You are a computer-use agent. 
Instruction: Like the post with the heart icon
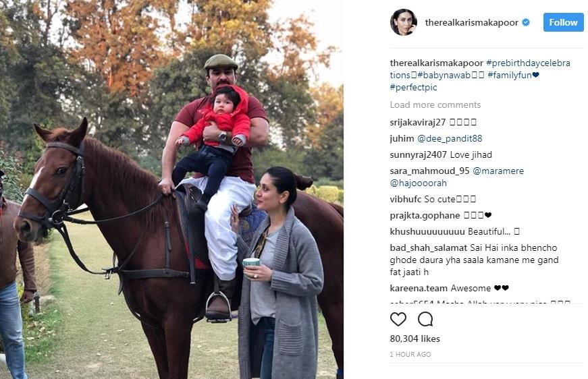(398, 319)
